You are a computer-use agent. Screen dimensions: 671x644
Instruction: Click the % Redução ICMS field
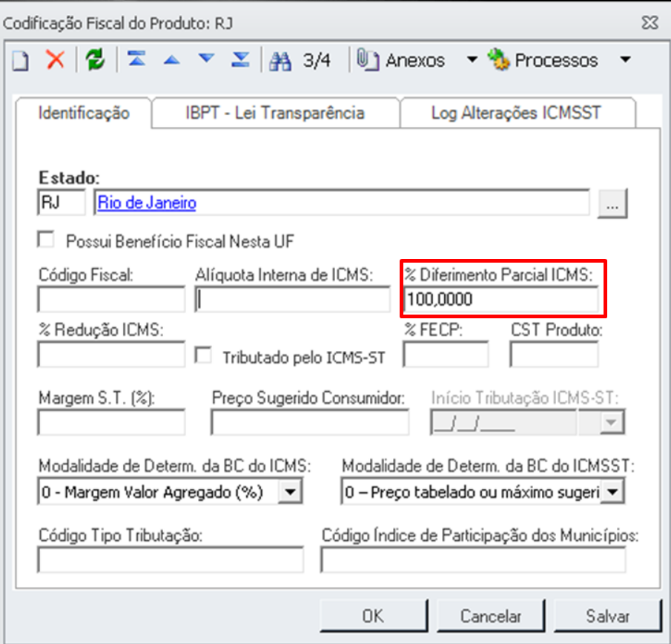(x=111, y=354)
